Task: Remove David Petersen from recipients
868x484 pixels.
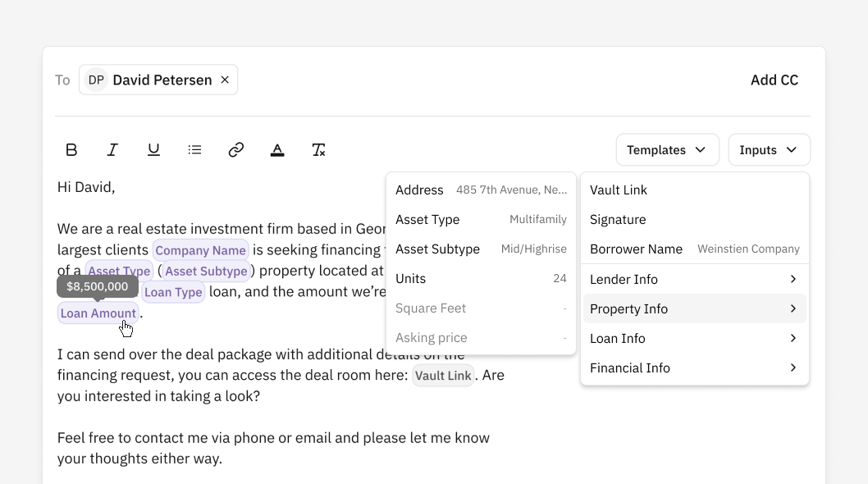Action: [224, 80]
